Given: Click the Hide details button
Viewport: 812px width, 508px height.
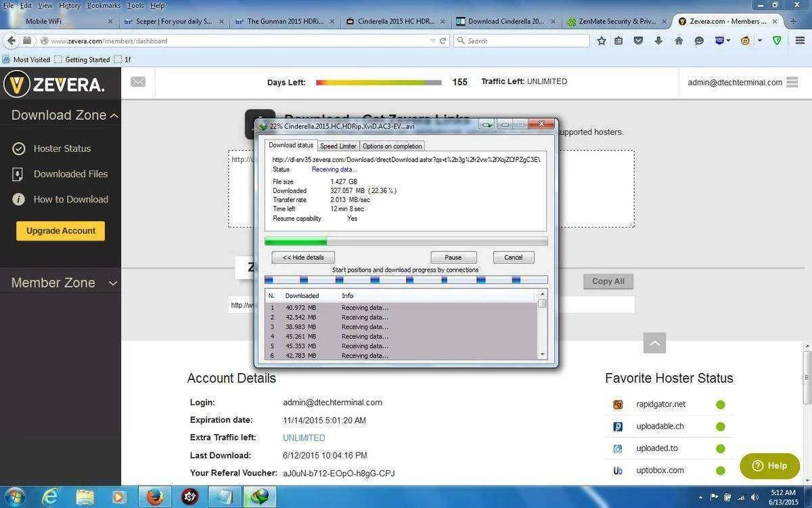Looking at the screenshot, I should (303, 257).
